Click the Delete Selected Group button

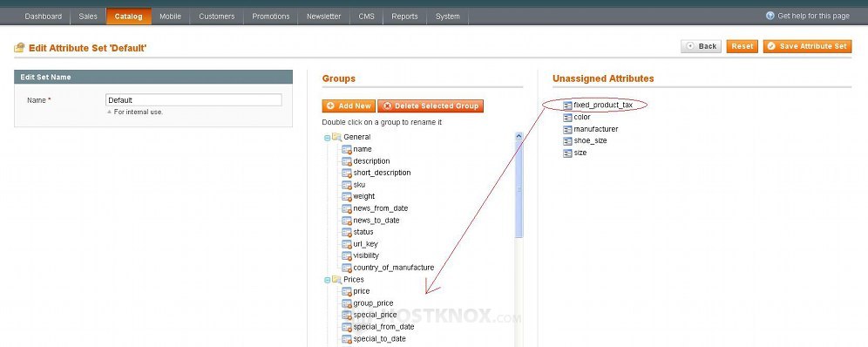click(x=431, y=105)
